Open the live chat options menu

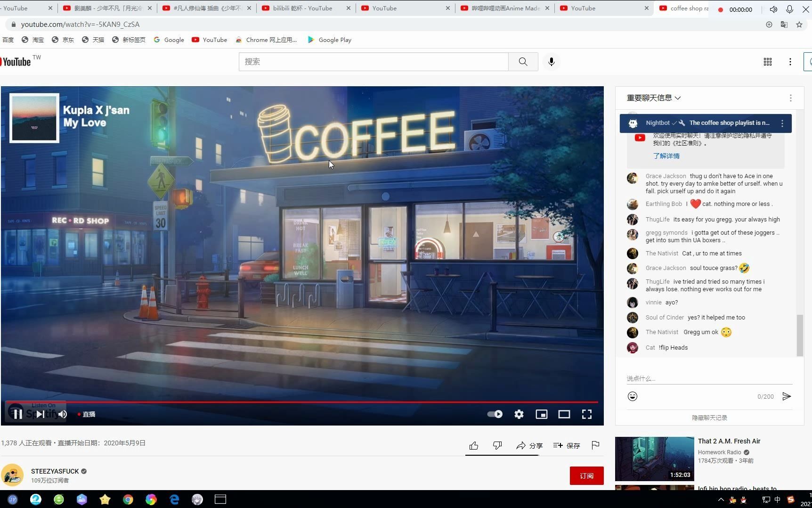click(x=790, y=98)
